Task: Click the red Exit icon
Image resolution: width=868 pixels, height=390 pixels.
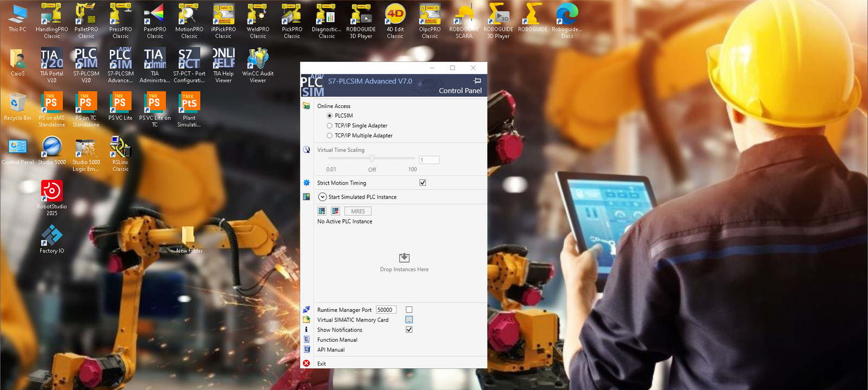Action: click(x=307, y=363)
